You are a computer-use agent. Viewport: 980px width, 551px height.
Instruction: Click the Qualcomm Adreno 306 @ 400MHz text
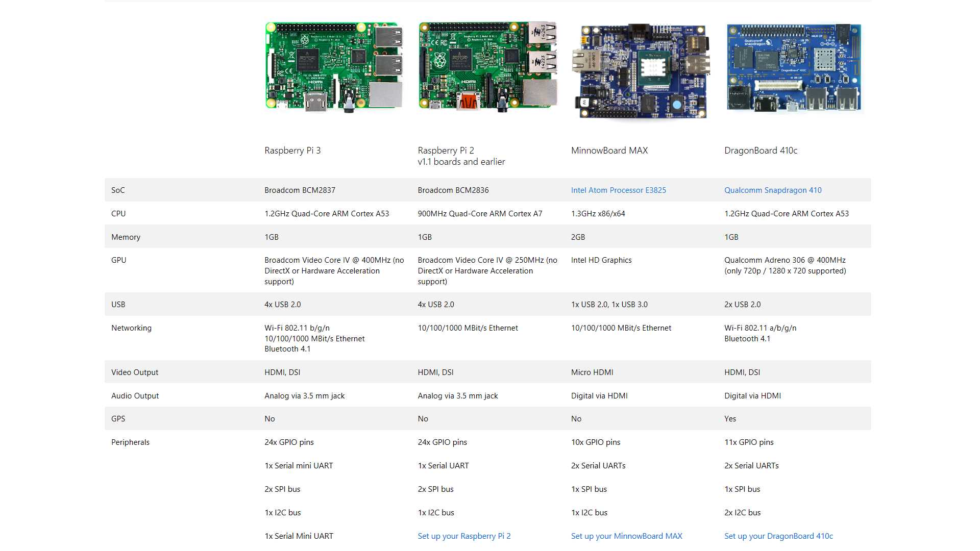tap(785, 260)
